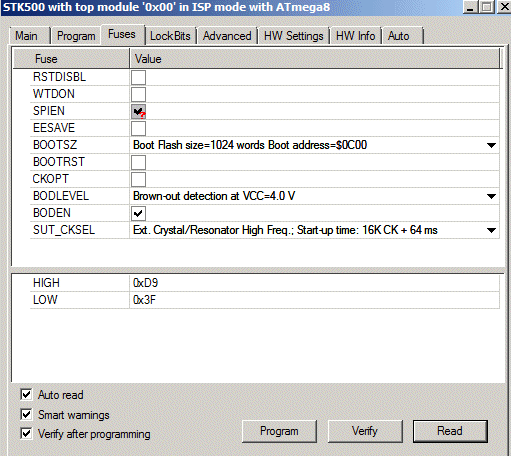Disable the Auto read checkbox
511x456 pixels.
[x=26, y=394]
